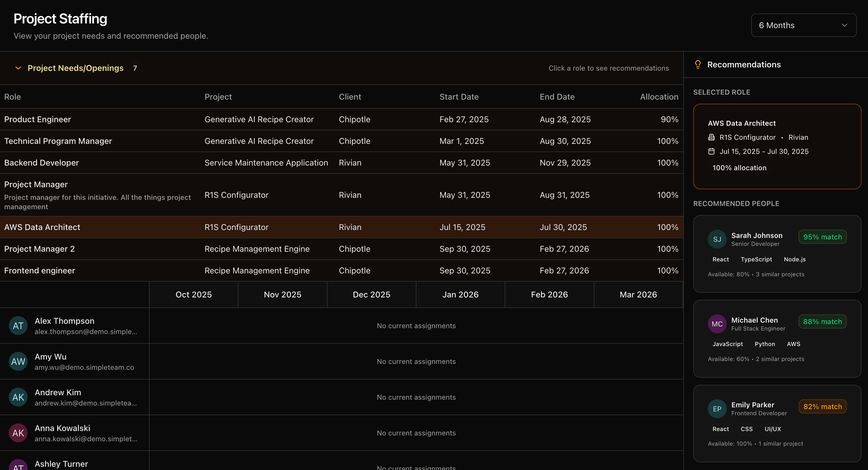Click Michael Chen's MC avatar

coord(717,324)
